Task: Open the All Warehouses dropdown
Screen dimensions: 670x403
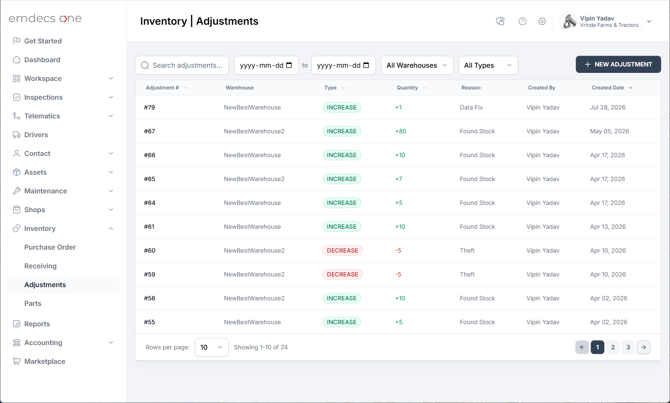Action: (417, 65)
